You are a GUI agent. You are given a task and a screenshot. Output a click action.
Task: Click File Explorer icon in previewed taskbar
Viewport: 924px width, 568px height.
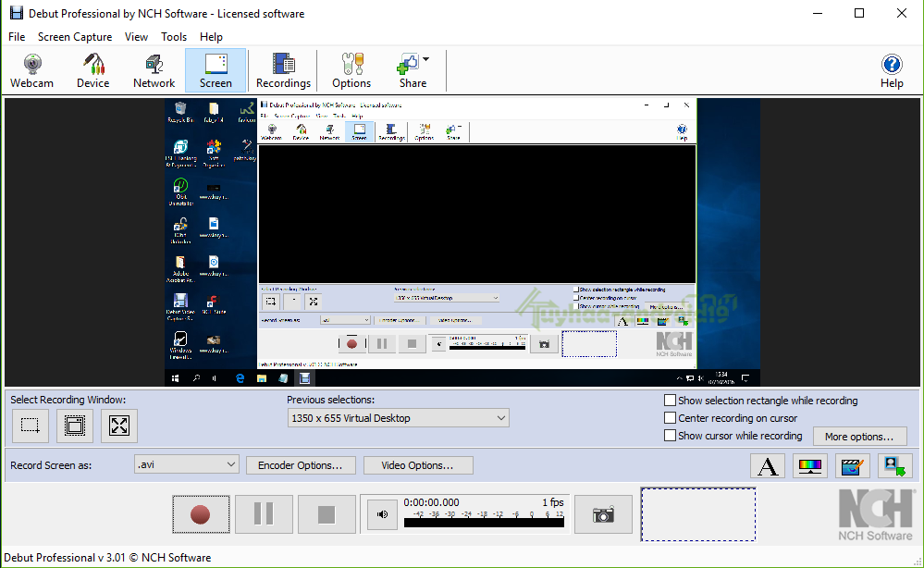point(262,378)
